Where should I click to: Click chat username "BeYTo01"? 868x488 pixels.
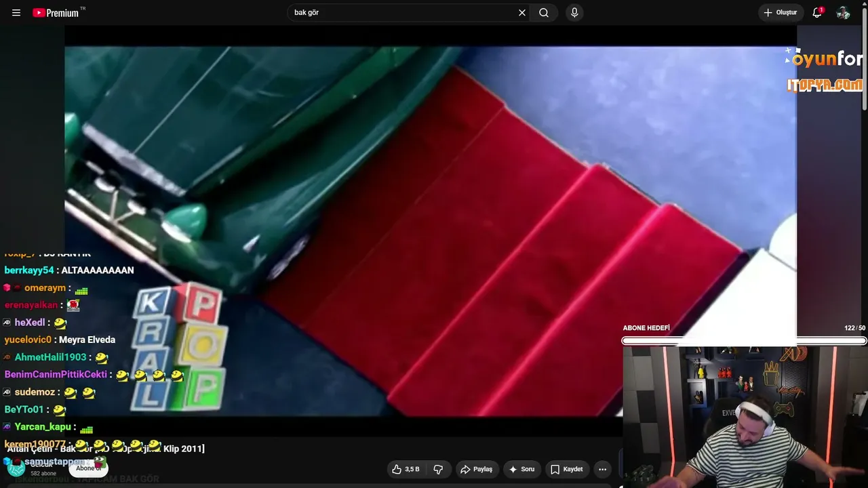[x=24, y=409]
